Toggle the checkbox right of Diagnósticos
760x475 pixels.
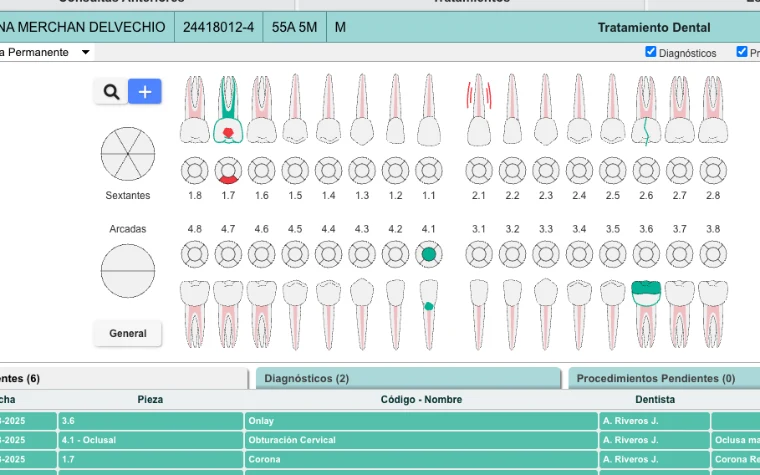coord(742,51)
